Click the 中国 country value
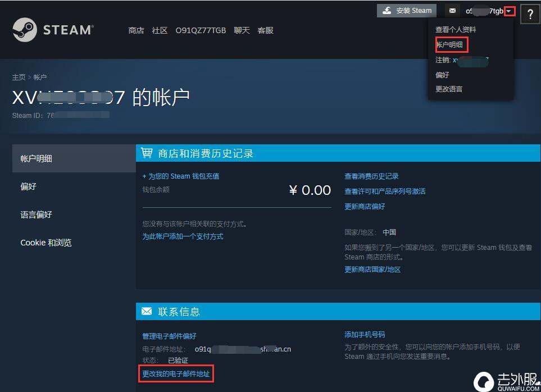The image size is (541, 392). click(x=389, y=233)
